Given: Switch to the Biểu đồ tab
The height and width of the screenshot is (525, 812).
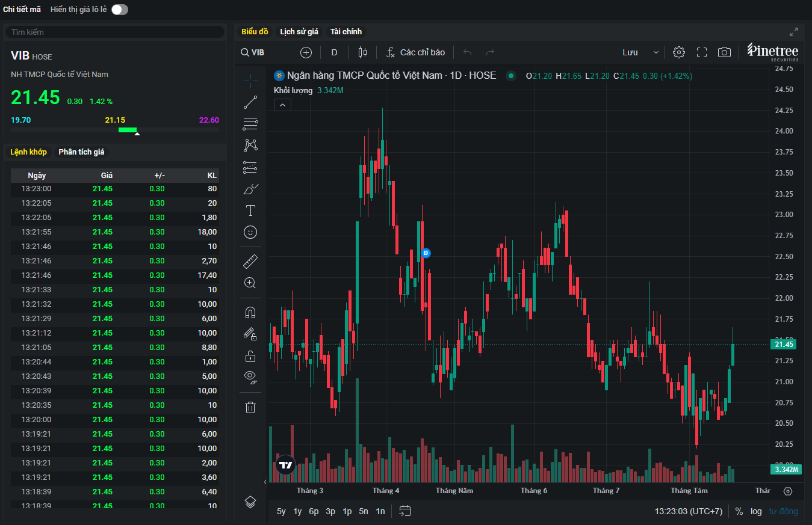Looking at the screenshot, I should click(255, 32).
